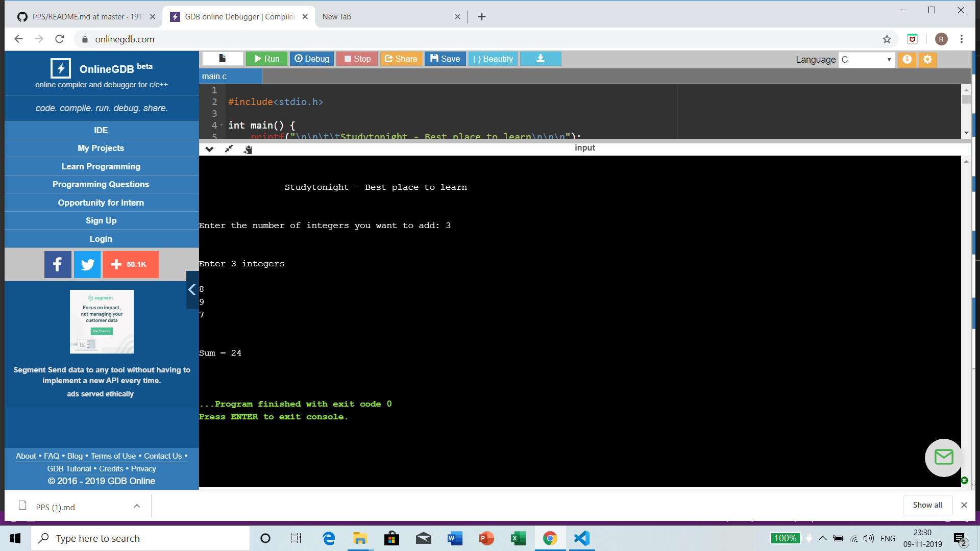This screenshot has width=980, height=551.
Task: Open the Language C dropdown
Action: click(866, 60)
